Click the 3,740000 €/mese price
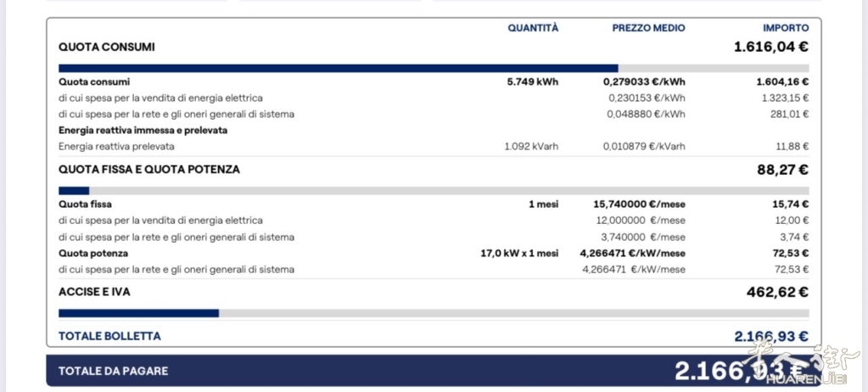The width and height of the screenshot is (868, 392). point(642,237)
